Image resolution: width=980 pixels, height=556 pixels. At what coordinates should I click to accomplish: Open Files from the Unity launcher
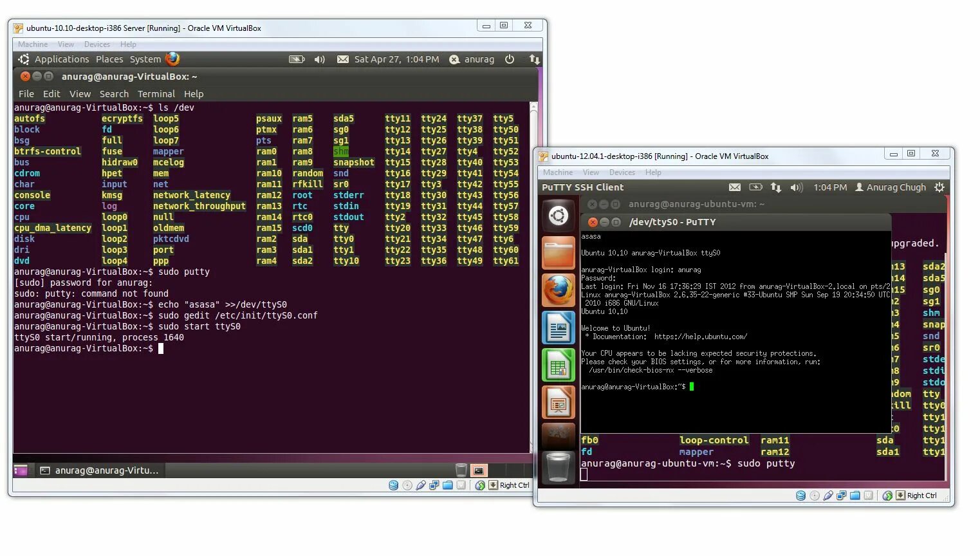coord(558,253)
